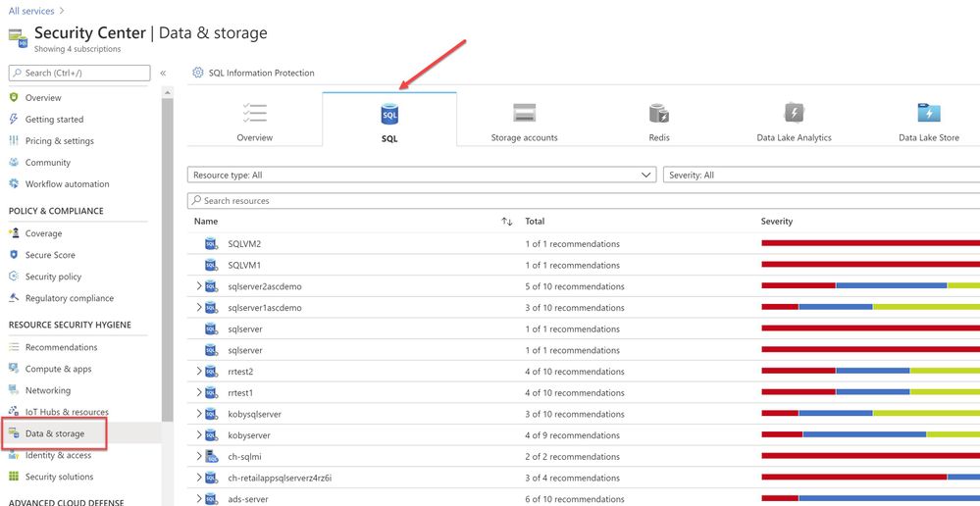Click the Security solutions grid icon
980x506 pixels.
click(14, 476)
